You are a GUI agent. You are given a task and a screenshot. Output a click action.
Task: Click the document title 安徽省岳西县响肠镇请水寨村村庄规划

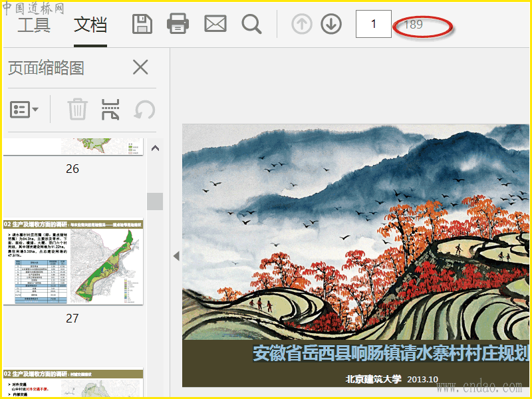tap(390, 353)
